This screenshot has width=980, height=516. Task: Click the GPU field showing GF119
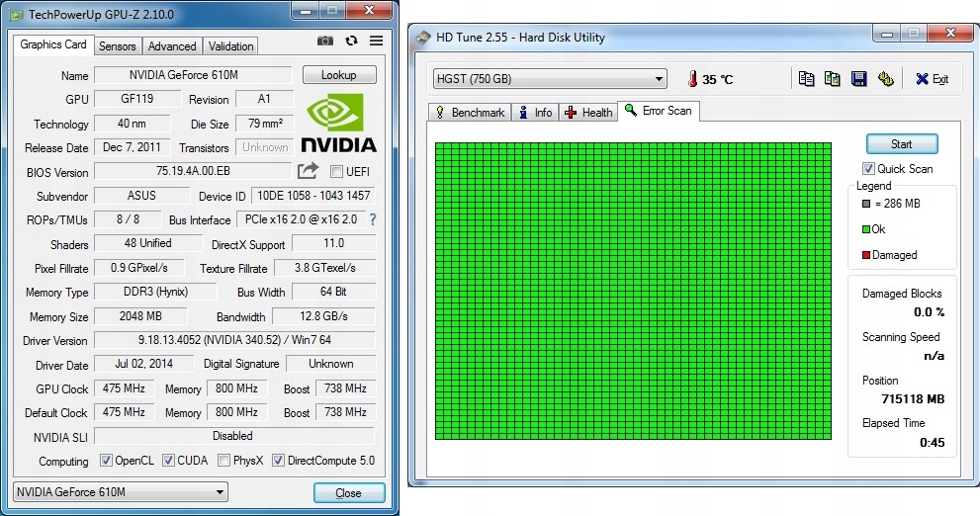pyautogui.click(x=136, y=99)
